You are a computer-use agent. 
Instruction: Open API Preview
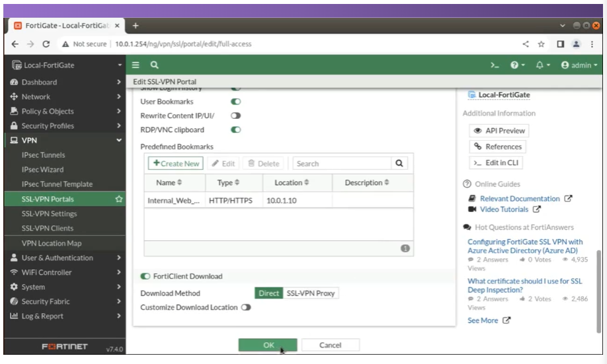499,131
